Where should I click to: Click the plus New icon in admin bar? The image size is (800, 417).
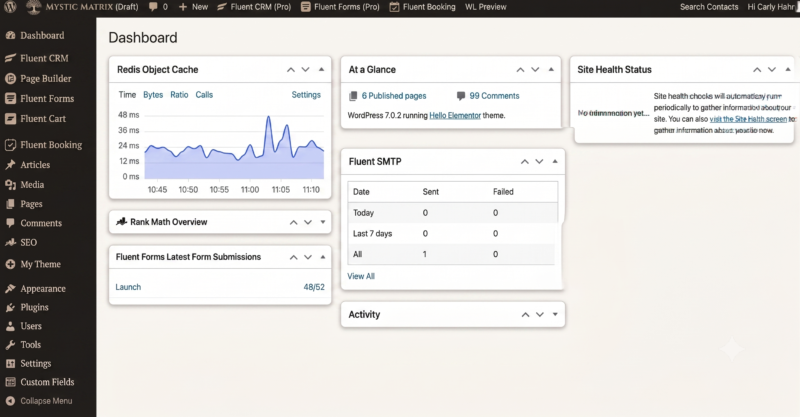[x=183, y=7]
